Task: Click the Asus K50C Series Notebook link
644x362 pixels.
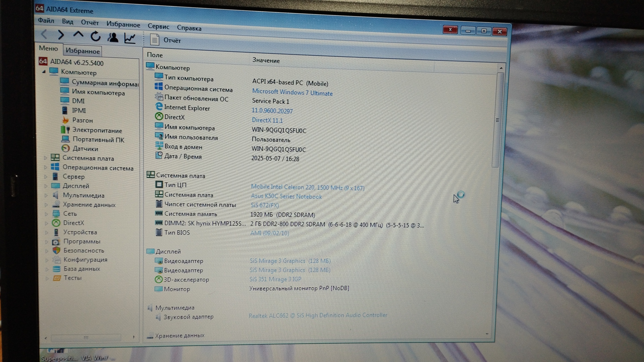Action: [x=286, y=196]
